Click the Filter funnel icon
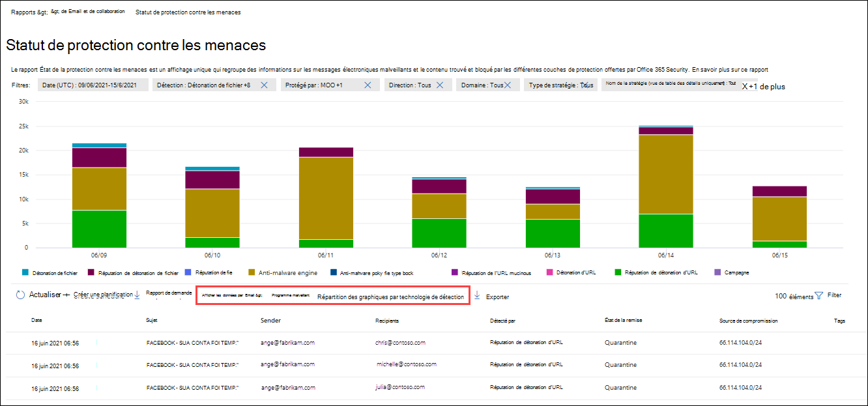This screenshot has height=406, width=868. coord(819,296)
